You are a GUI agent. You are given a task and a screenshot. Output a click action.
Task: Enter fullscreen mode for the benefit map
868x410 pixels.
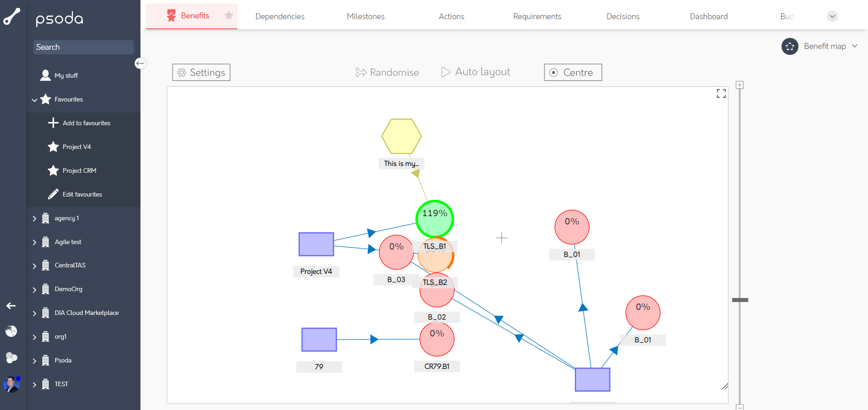pyautogui.click(x=721, y=94)
